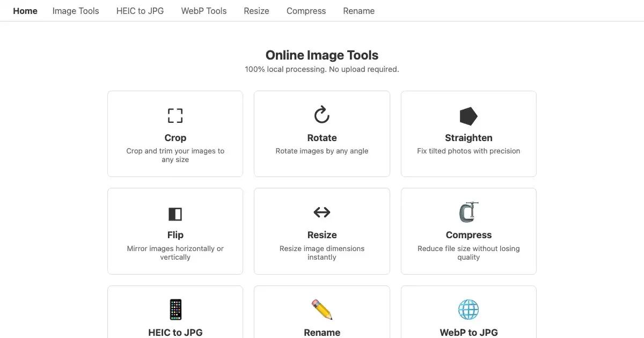Click the Straighten pentagon icon
This screenshot has width=644, height=338.
(x=469, y=116)
